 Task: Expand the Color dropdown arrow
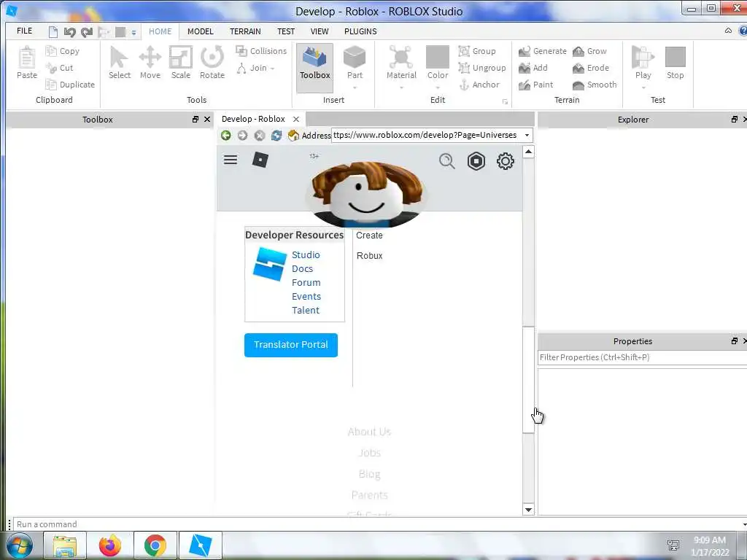point(438,87)
